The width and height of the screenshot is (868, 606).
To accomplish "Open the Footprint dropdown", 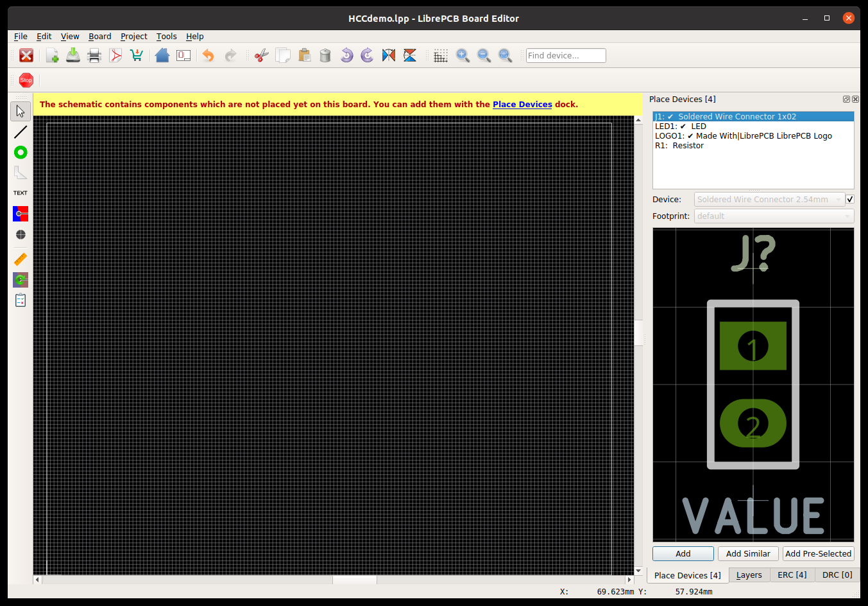I will coord(774,216).
